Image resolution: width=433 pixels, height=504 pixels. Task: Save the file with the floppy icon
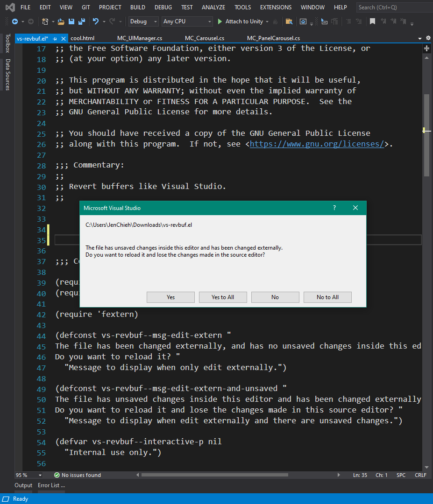(x=71, y=21)
